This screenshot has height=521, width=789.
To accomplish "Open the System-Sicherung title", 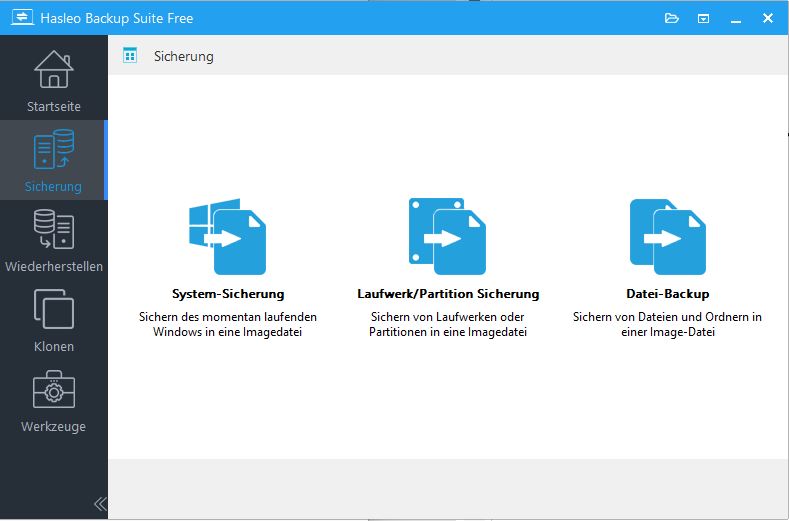I will (228, 293).
